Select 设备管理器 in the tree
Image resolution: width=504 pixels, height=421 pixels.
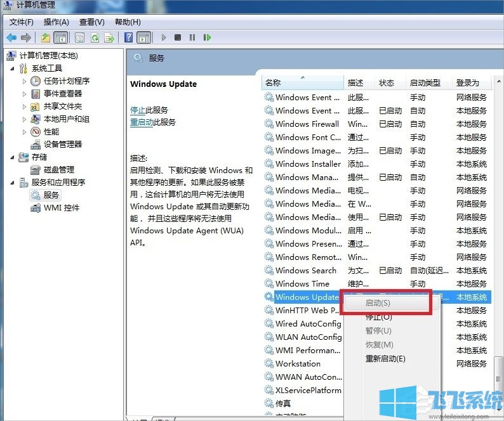[63, 145]
